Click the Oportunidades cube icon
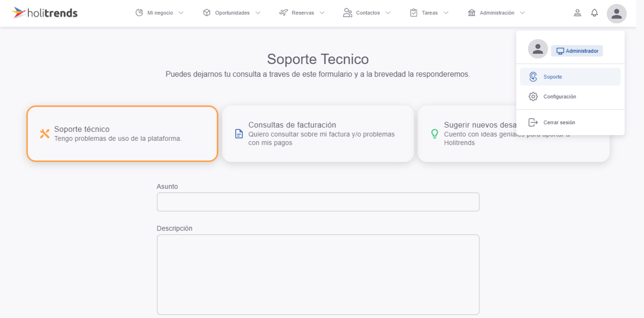 (x=207, y=13)
